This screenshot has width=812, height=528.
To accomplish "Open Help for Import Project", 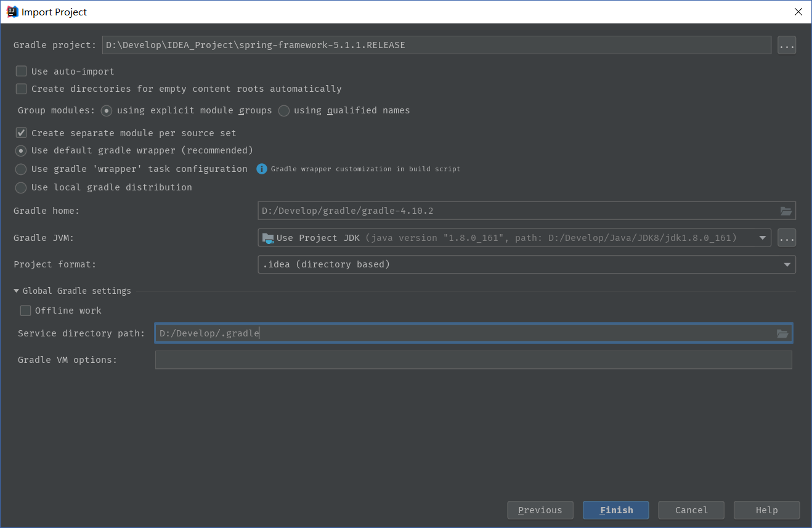I will 767,510.
